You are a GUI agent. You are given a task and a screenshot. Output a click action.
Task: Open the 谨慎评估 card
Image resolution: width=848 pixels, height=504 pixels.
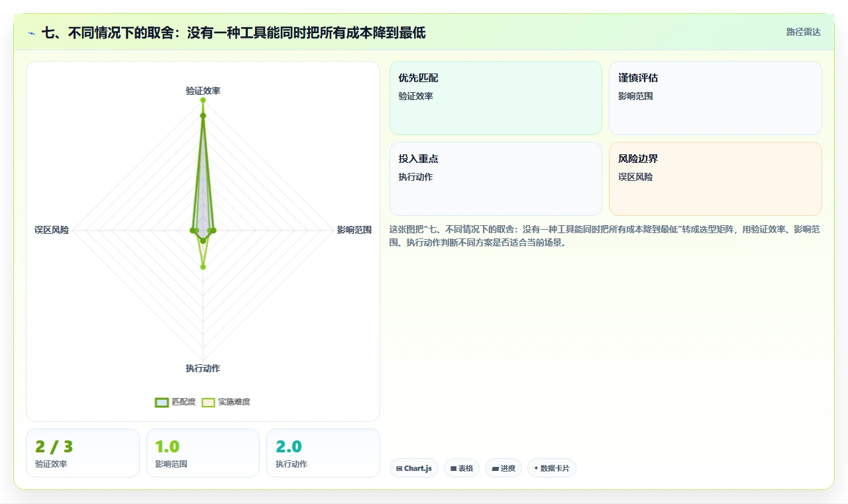(x=715, y=98)
